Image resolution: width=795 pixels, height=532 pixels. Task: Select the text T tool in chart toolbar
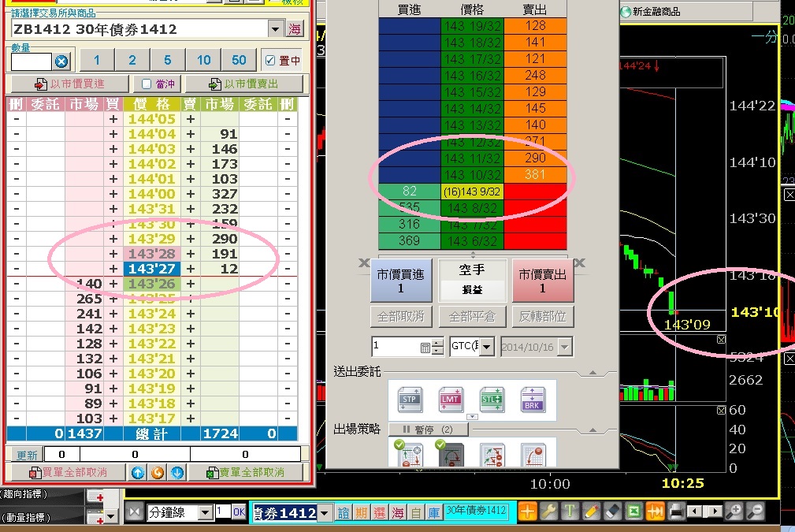(x=570, y=512)
